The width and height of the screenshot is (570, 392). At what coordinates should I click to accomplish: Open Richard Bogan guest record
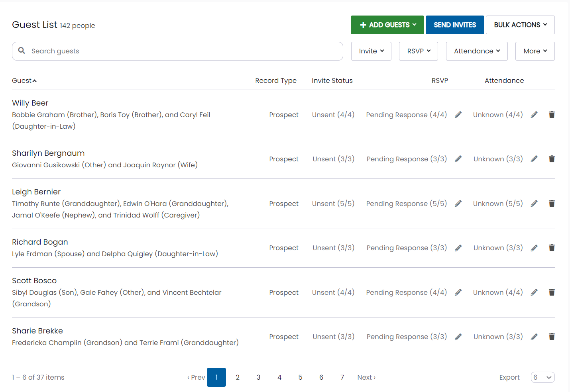click(40, 242)
